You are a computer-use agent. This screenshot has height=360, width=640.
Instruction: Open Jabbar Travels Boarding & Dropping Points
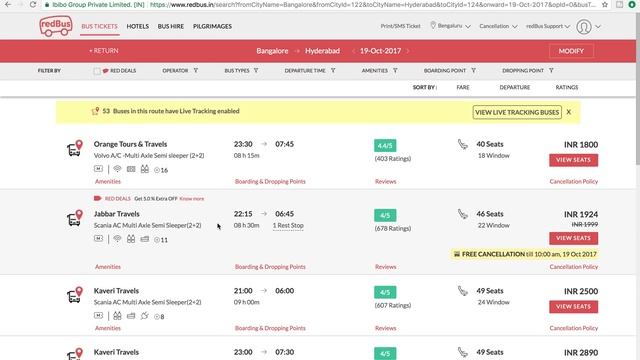270,267
